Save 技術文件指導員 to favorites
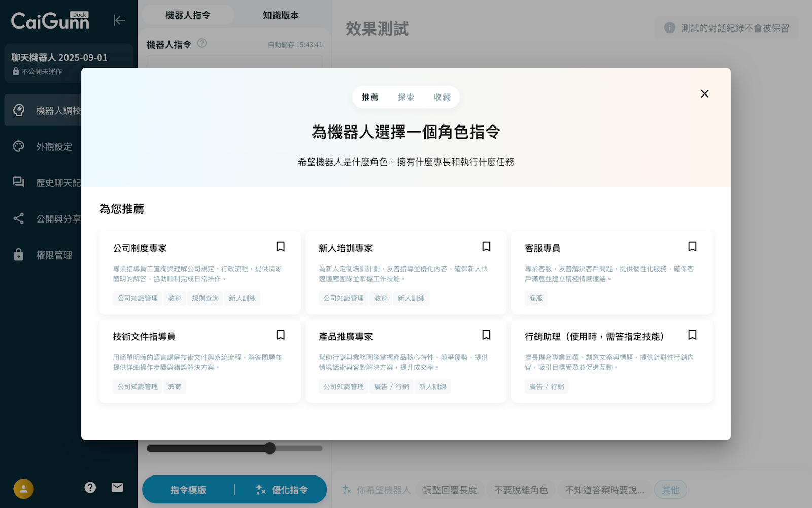This screenshot has width=812, height=508. [280, 335]
